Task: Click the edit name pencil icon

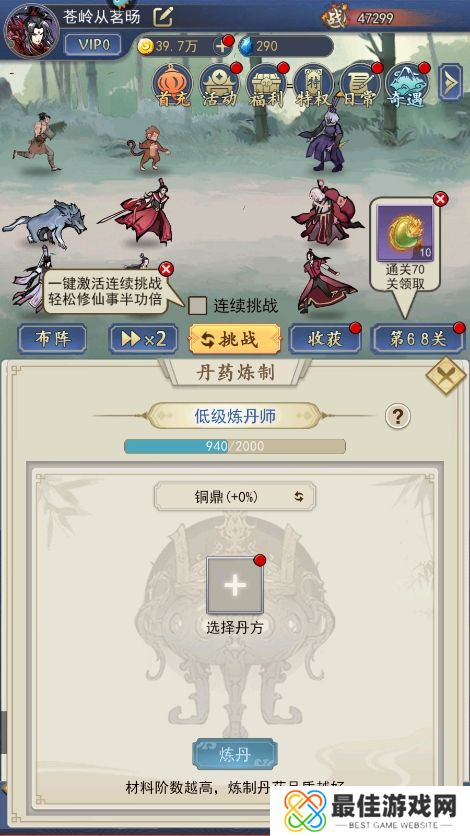Action: tap(163, 17)
